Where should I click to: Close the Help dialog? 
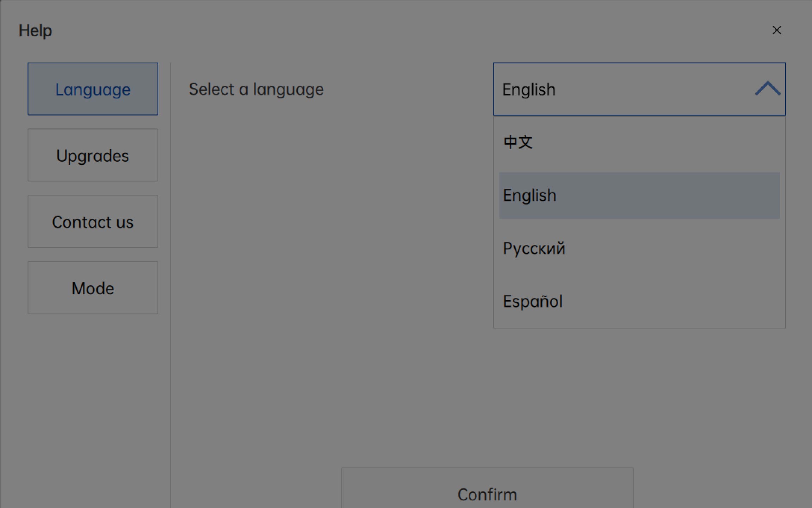point(777,30)
